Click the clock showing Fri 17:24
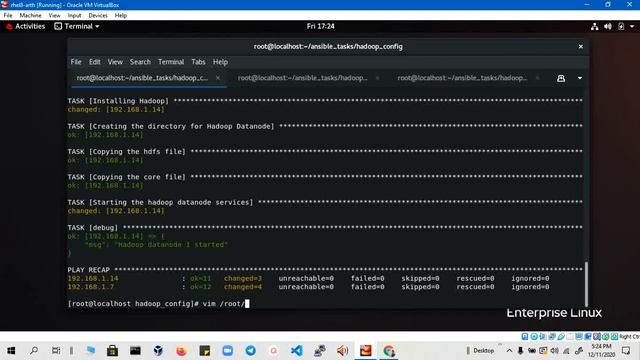 point(320,26)
